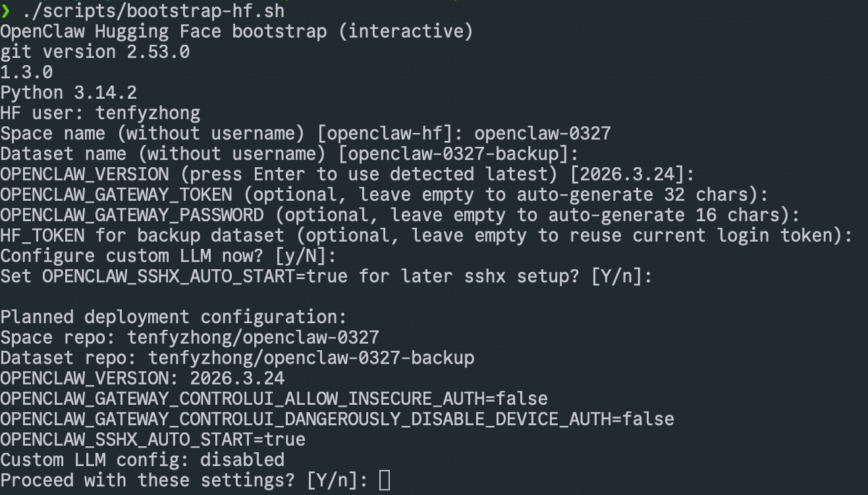Viewport: 868px width, 495px height.
Task: Click the Space repo tenfyzhong/openclaw-0327 value
Action: click(253, 338)
